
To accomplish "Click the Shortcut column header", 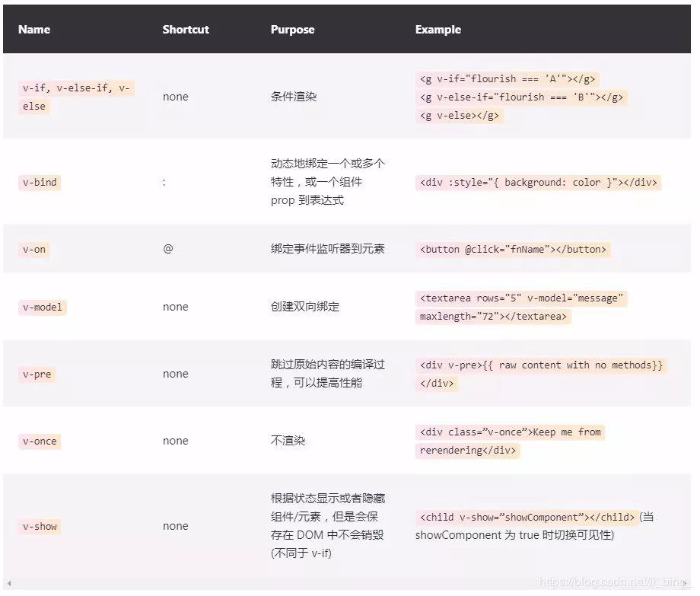I will pyautogui.click(x=186, y=30).
